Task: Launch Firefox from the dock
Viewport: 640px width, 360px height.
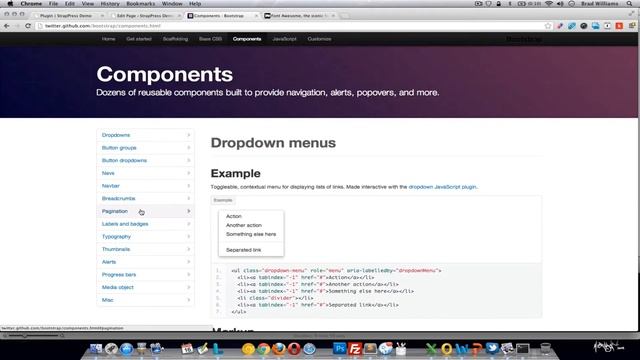Action: coord(279,349)
